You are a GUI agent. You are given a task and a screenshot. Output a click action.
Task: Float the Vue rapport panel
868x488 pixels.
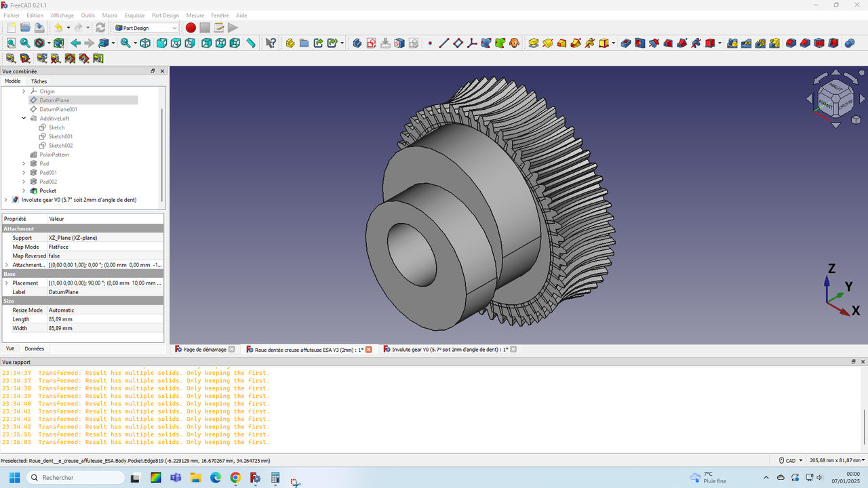pyautogui.click(x=854, y=362)
